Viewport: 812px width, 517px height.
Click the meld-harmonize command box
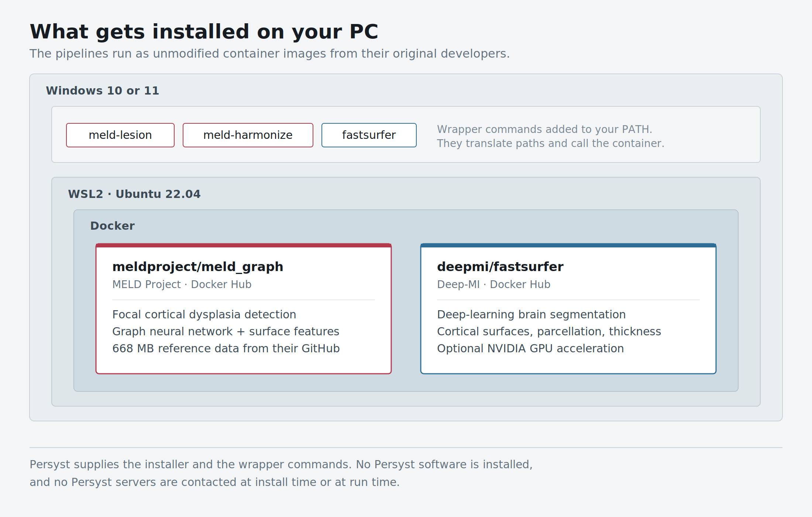(248, 135)
